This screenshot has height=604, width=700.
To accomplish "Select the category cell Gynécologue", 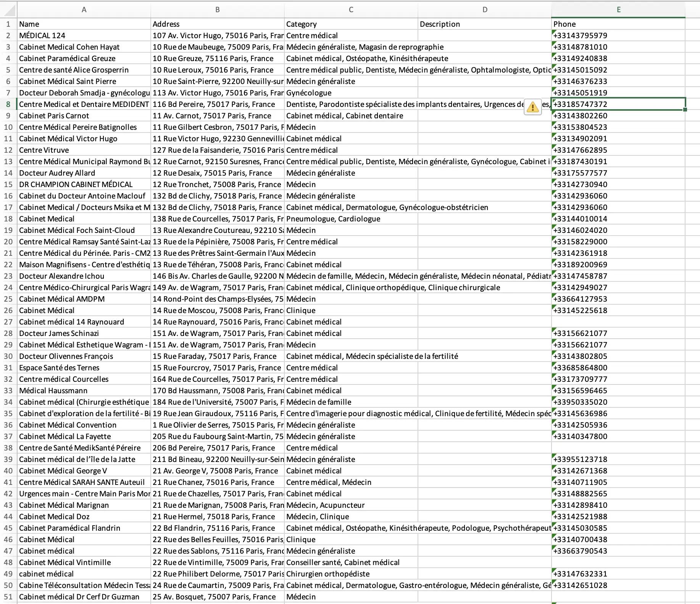I will [351, 93].
